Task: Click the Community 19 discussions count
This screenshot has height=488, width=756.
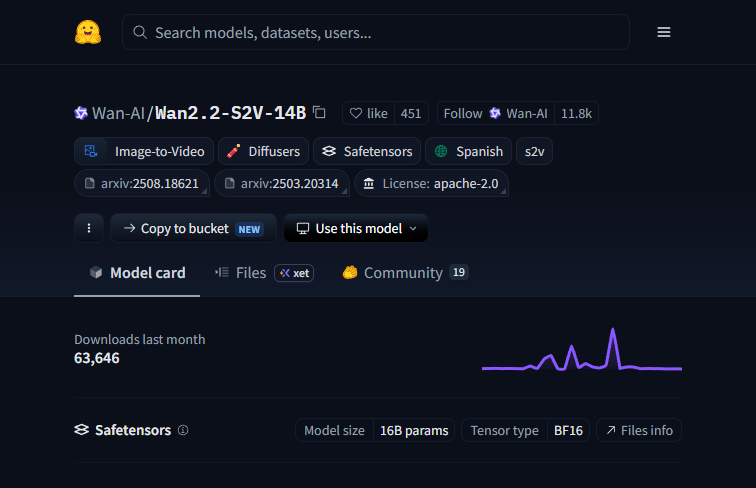Action: (x=459, y=272)
